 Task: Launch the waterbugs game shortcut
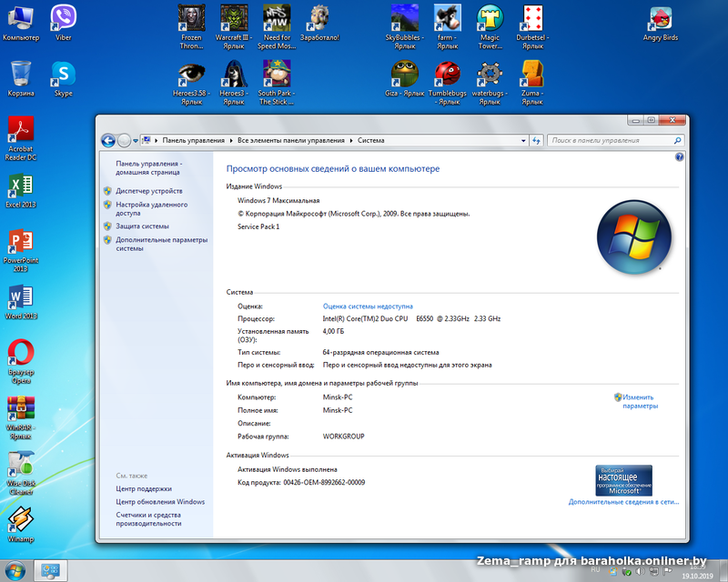(490, 83)
